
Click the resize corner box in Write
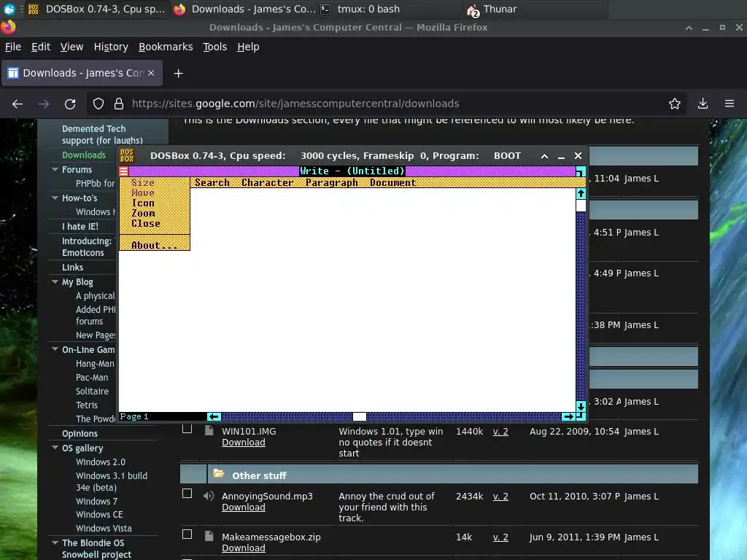(x=580, y=416)
